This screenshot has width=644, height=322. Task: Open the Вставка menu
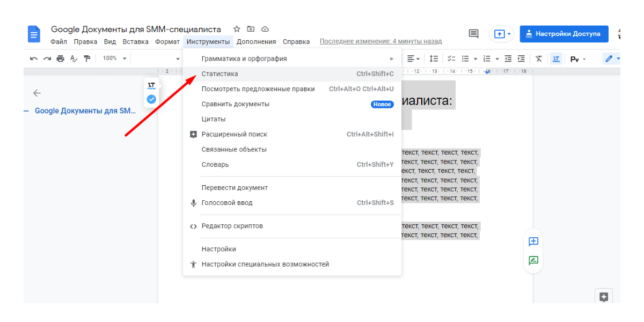[135, 42]
